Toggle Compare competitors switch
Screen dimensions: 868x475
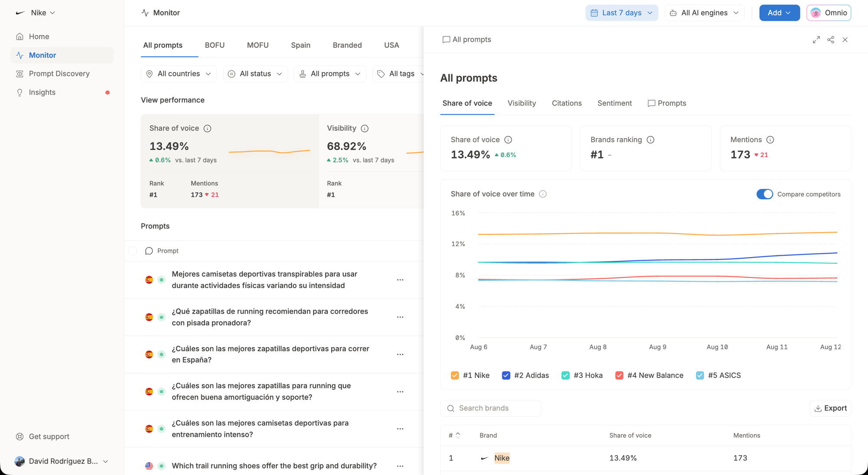(765, 194)
